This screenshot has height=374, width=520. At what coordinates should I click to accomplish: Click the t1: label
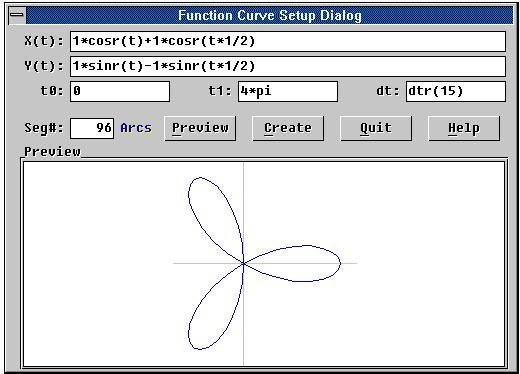pyautogui.click(x=220, y=91)
